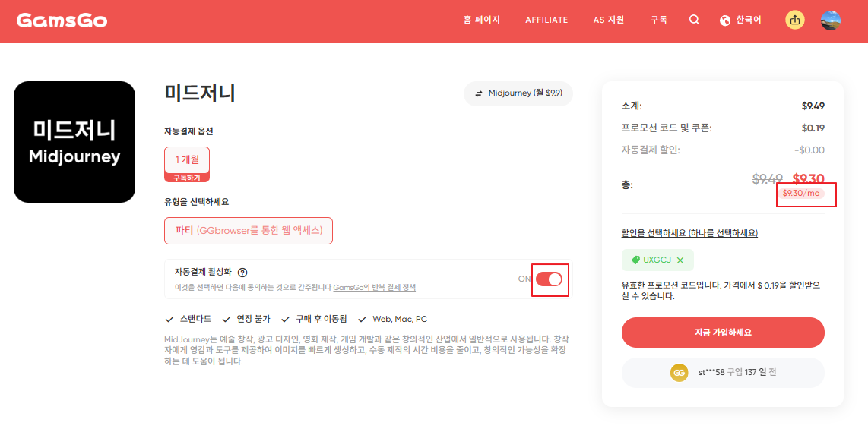The image size is (868, 432).
Task: Select the 파티 GGbrowser type option
Action: coord(249,230)
